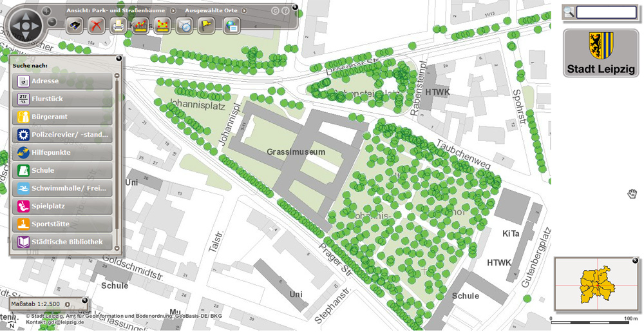Search for Schwimmhalle/Freibad

pos(62,189)
